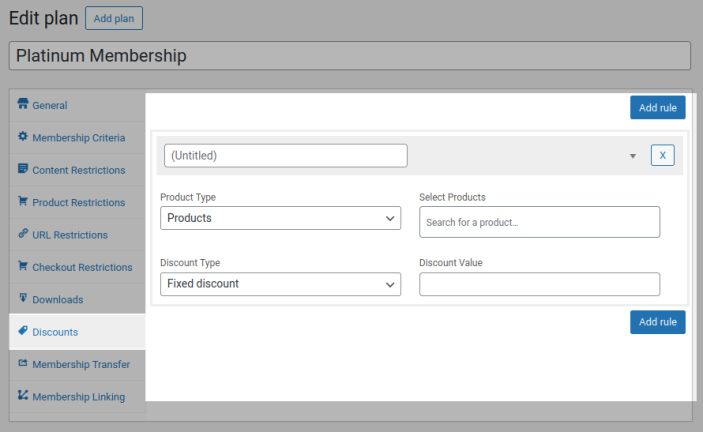Click the Discounts tag icon
Viewport: 703px width, 432px height.
pos(23,331)
